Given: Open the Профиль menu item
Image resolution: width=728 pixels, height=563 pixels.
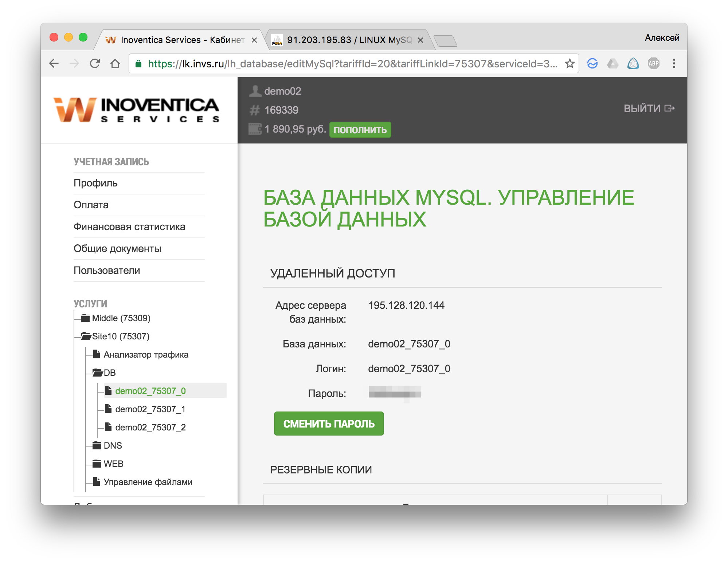Looking at the screenshot, I should [95, 183].
